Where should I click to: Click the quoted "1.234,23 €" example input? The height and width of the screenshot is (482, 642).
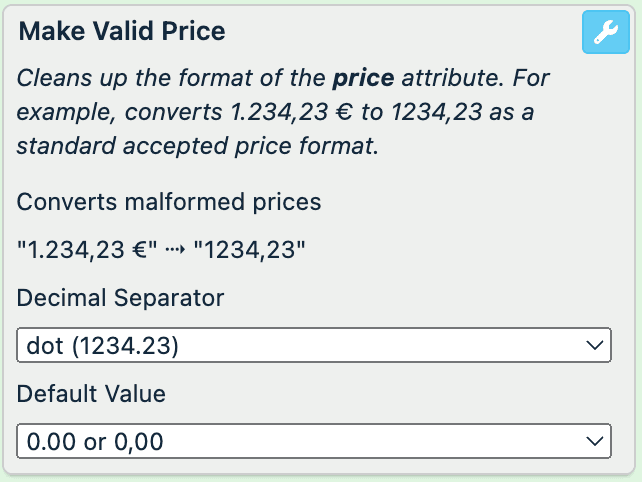click(x=87, y=250)
